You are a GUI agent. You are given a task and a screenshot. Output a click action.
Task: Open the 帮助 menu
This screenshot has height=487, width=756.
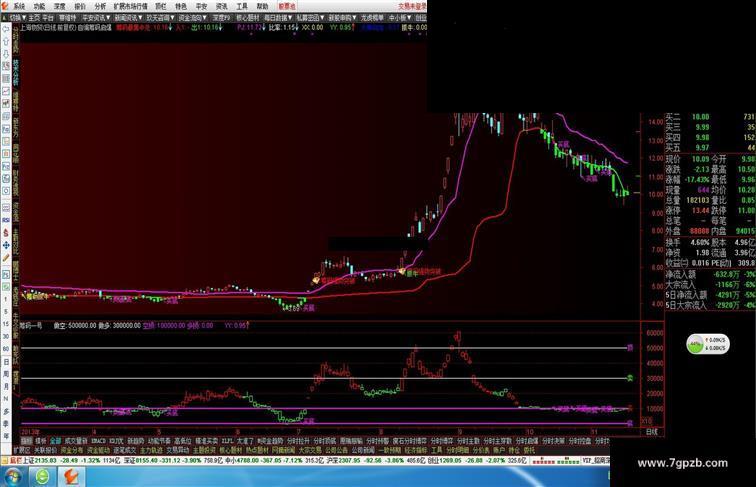(262, 6)
